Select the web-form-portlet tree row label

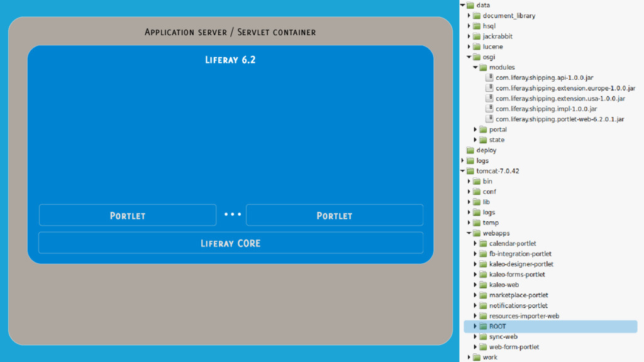point(514,347)
